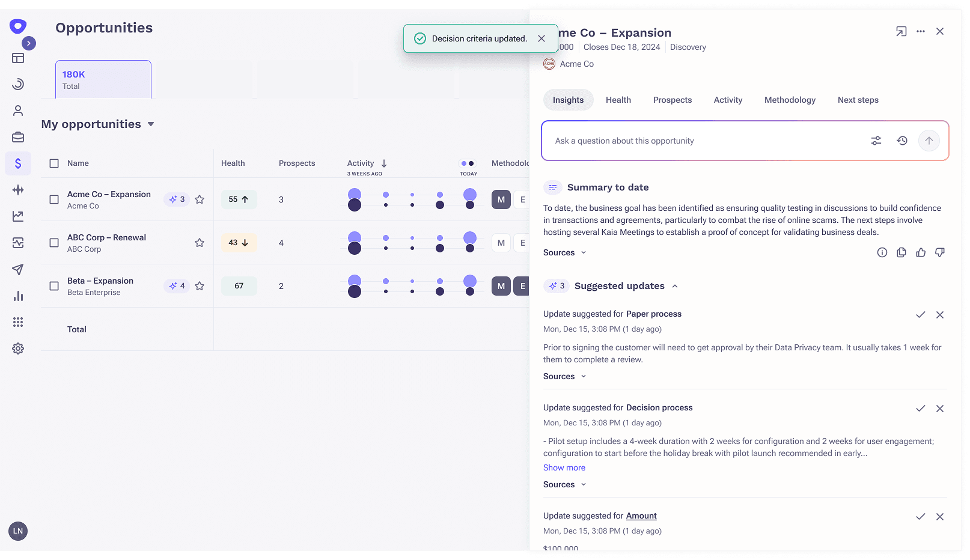Focus the Ask a question input field

click(x=703, y=141)
